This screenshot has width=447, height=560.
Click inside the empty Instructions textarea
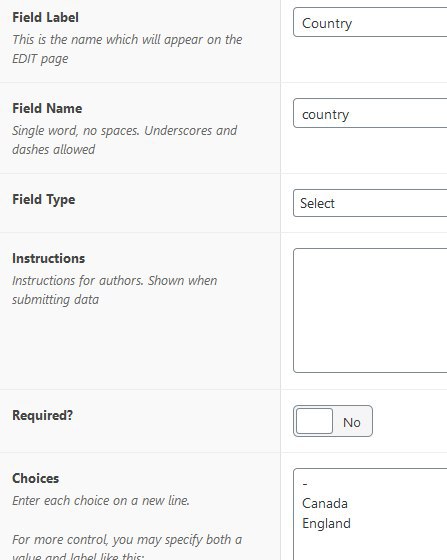pyautogui.click(x=370, y=310)
